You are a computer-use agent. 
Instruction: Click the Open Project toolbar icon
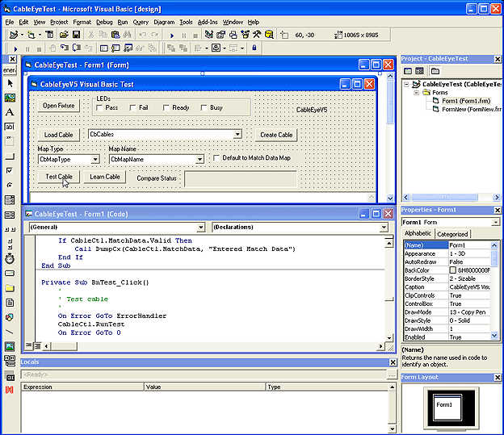click(63, 36)
